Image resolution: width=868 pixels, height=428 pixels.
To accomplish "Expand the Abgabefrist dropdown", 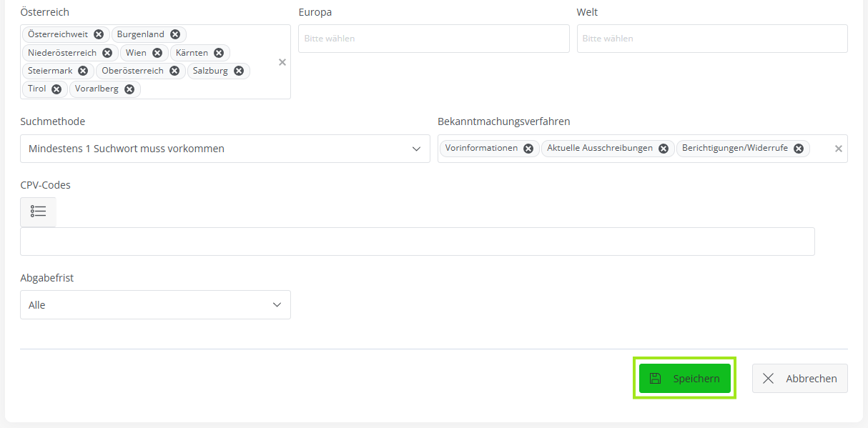I will click(x=155, y=305).
